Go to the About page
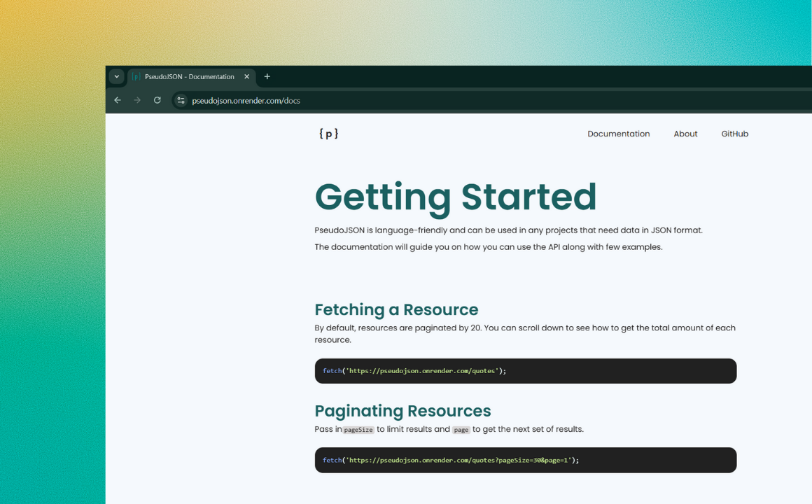Screen dimensions: 812x504 [x=685, y=134]
